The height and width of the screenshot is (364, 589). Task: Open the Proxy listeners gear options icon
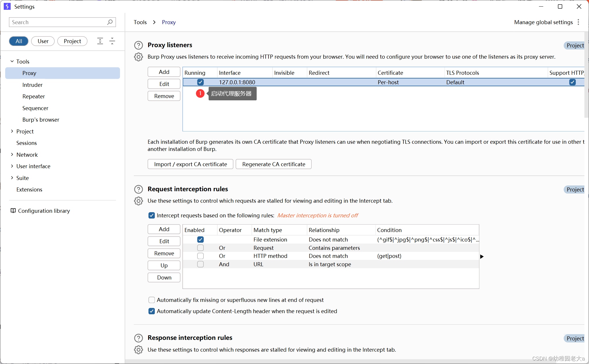[138, 57]
